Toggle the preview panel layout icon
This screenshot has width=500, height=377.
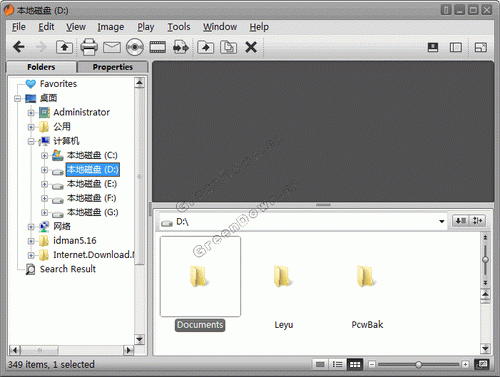pos(433,47)
